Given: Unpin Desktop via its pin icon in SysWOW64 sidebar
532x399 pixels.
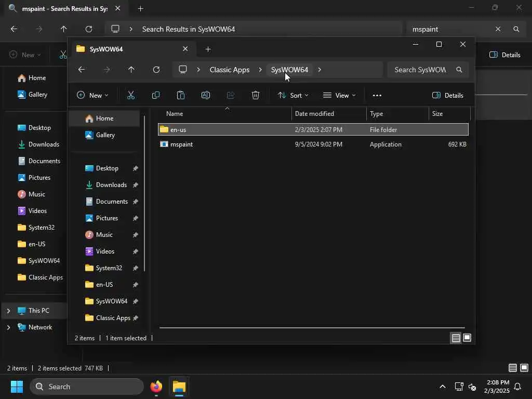Looking at the screenshot, I should (136, 168).
